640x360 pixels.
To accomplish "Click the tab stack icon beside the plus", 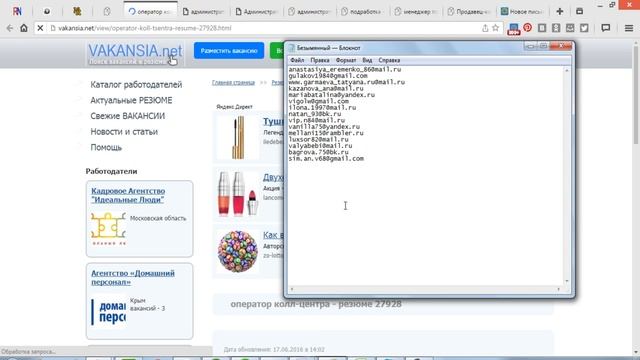I will pos(579,11).
